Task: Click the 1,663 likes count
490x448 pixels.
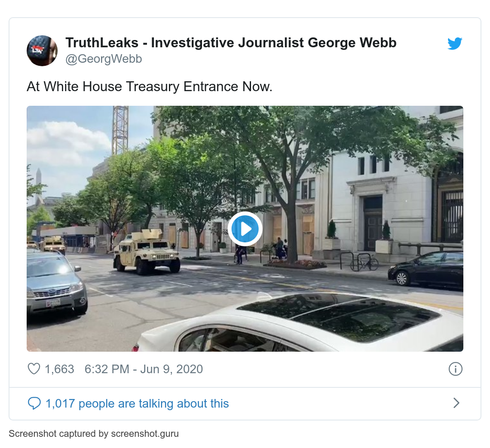Action: pyautogui.click(x=59, y=369)
